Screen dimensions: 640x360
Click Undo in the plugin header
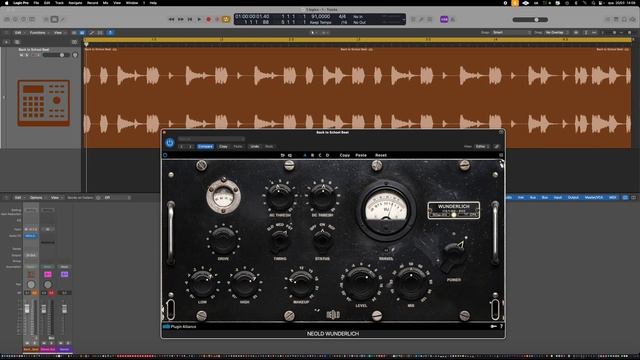click(x=255, y=147)
